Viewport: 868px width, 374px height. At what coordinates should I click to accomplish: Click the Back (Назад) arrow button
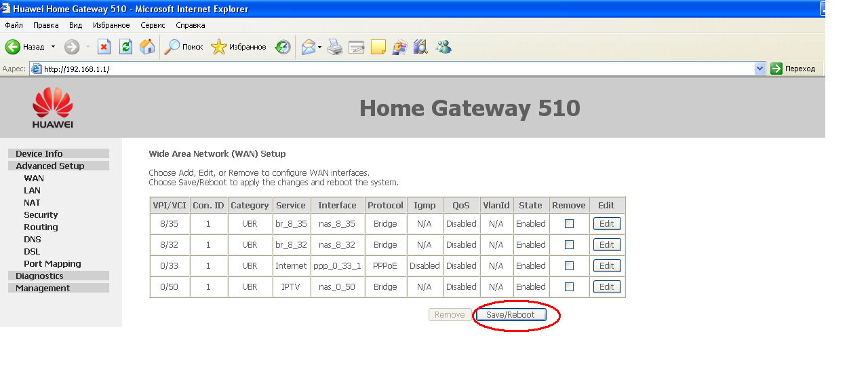coord(25,47)
